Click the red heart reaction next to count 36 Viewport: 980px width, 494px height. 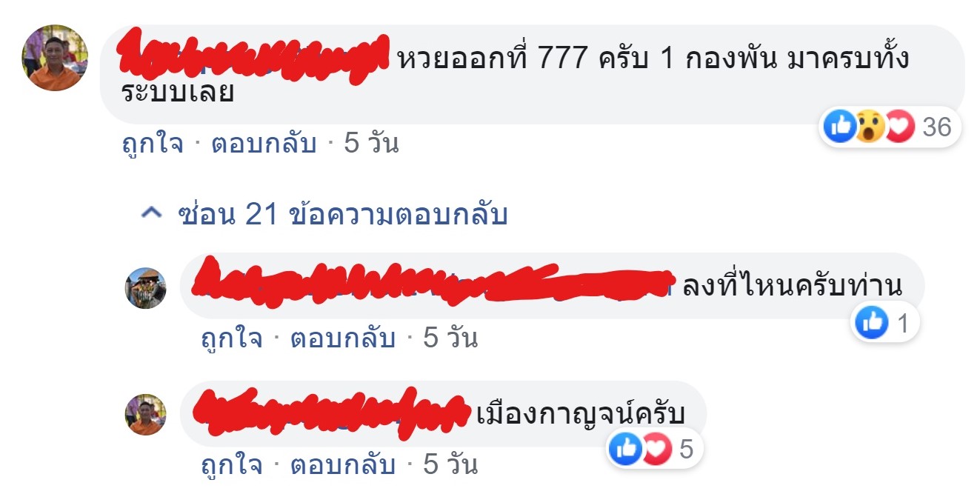pyautogui.click(x=899, y=127)
